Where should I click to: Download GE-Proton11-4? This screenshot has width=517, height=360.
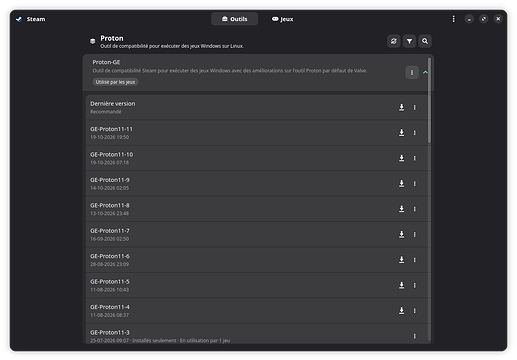point(402,311)
